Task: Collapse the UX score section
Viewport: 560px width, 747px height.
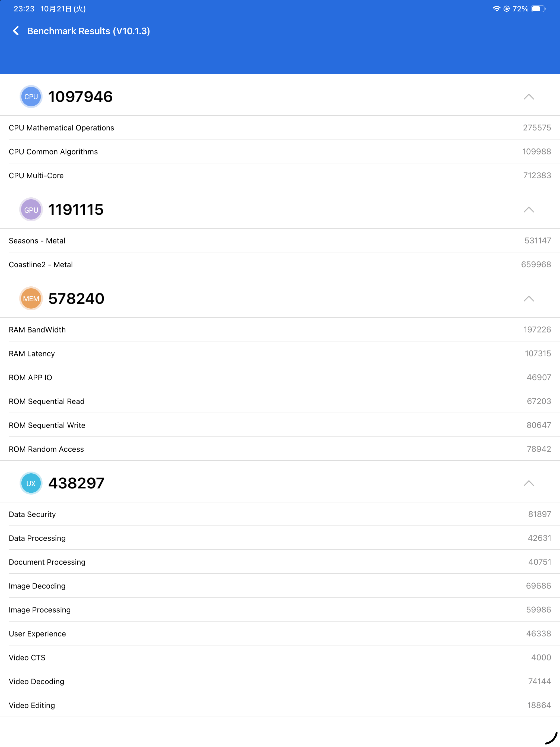Action: click(529, 483)
